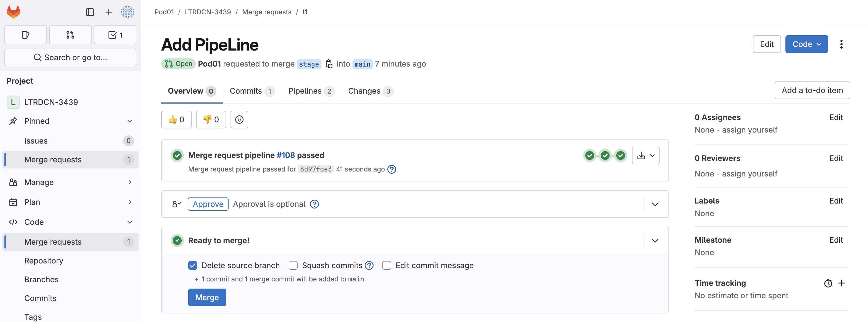
Task: Expand the approval details chevron
Action: pos(655,204)
